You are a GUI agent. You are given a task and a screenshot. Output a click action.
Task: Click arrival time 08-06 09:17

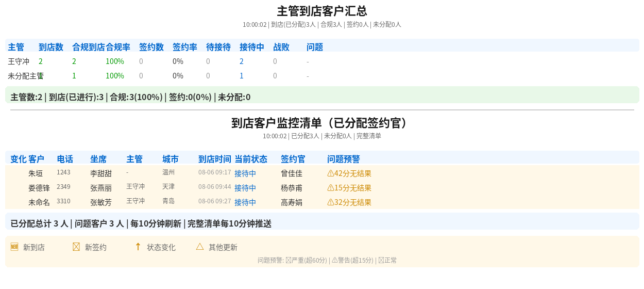pos(215,172)
